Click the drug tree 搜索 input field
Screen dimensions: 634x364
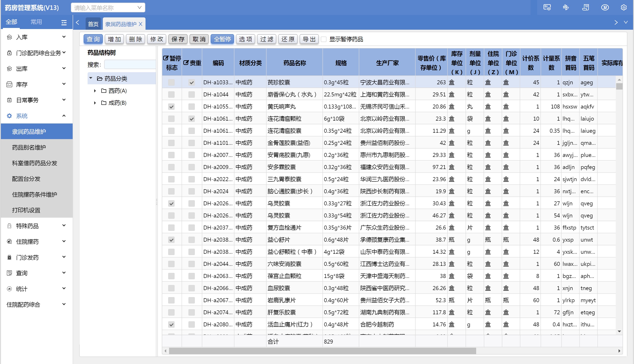click(130, 65)
